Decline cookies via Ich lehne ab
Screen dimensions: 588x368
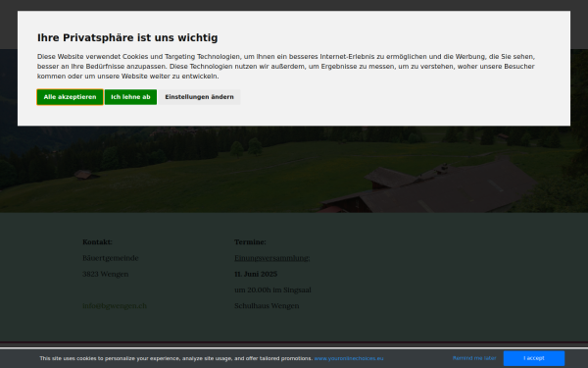(130, 97)
